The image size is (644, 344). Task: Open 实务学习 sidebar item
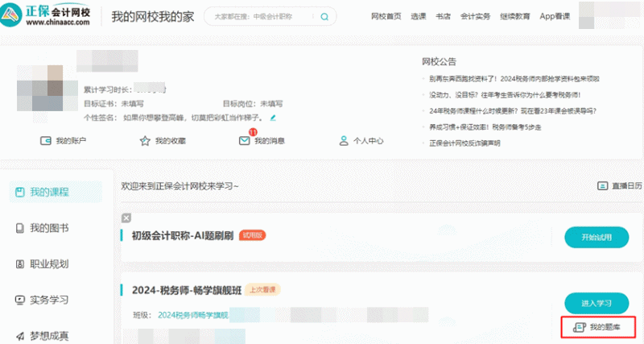coord(49,300)
